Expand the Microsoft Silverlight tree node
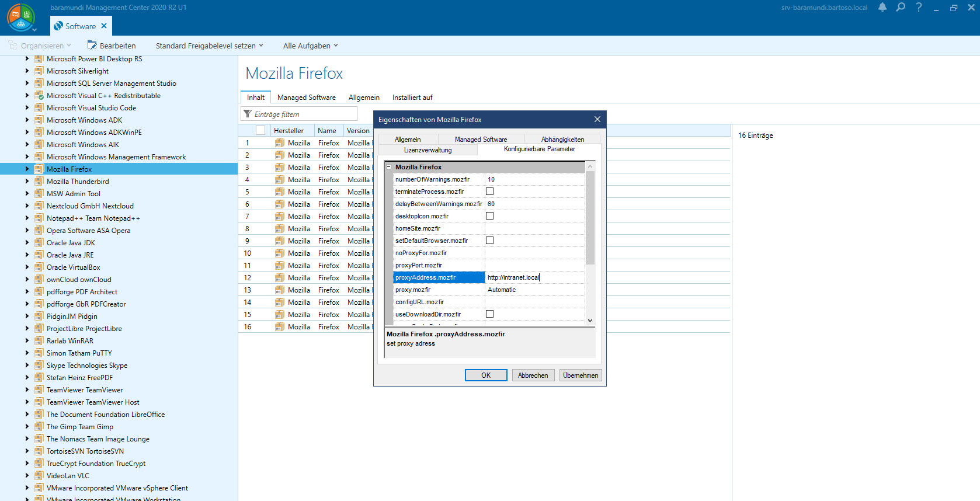This screenshot has width=980, height=501. pos(27,71)
